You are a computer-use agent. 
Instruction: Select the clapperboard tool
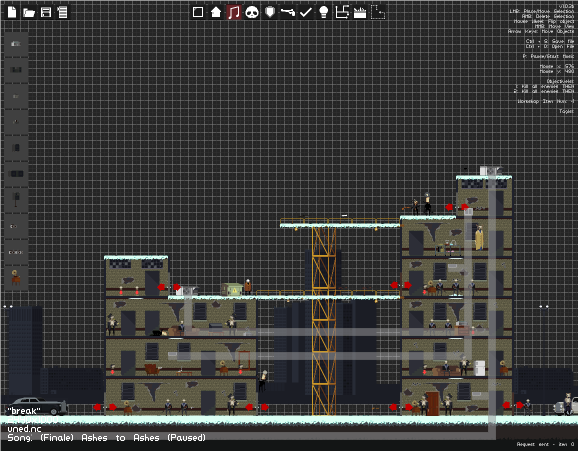[x=360, y=13]
